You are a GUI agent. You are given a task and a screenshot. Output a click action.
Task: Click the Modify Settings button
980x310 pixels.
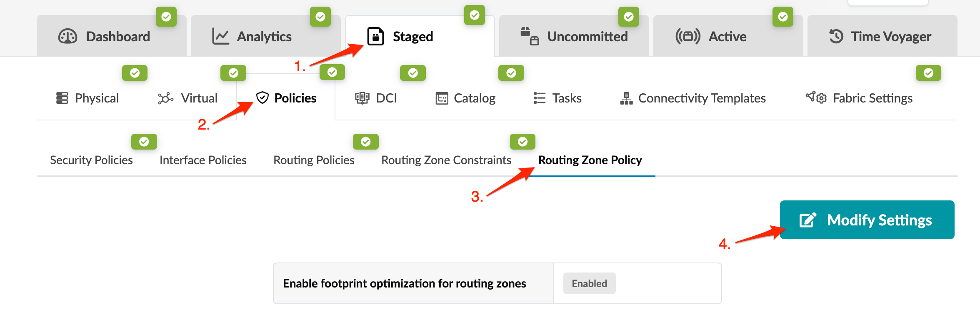click(867, 220)
